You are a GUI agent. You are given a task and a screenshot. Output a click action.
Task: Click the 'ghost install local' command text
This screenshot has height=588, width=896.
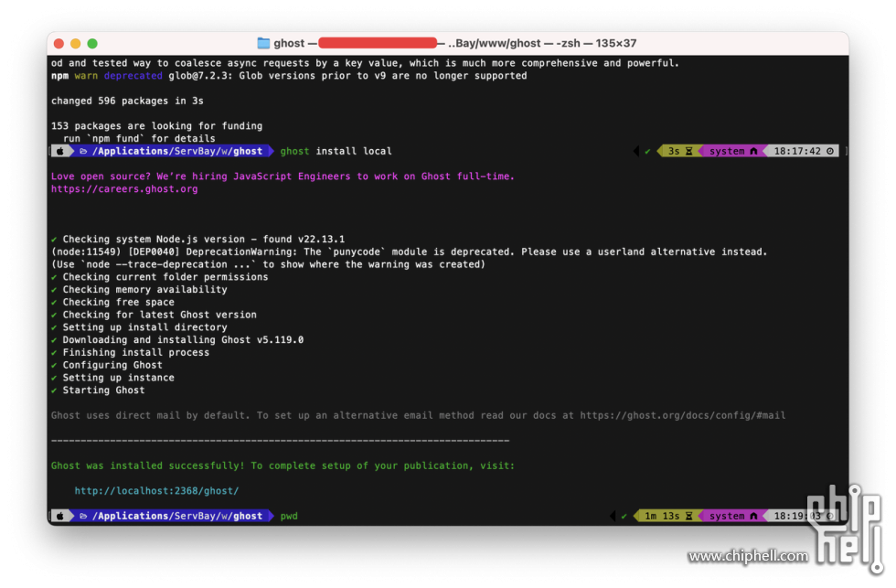pyautogui.click(x=336, y=152)
